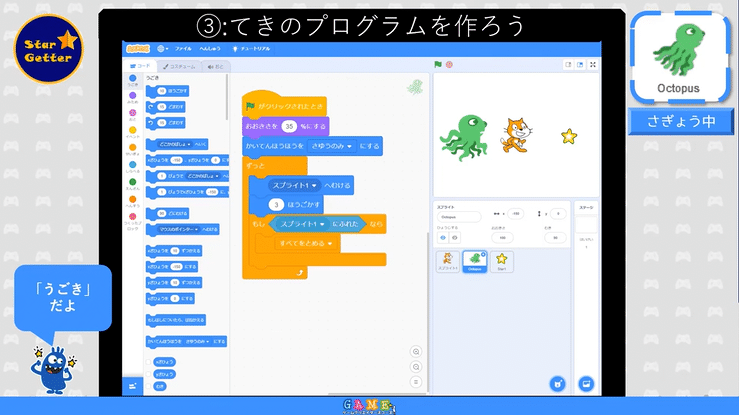Select the スプライト1 cat sprite thumbnail

tap(448, 261)
